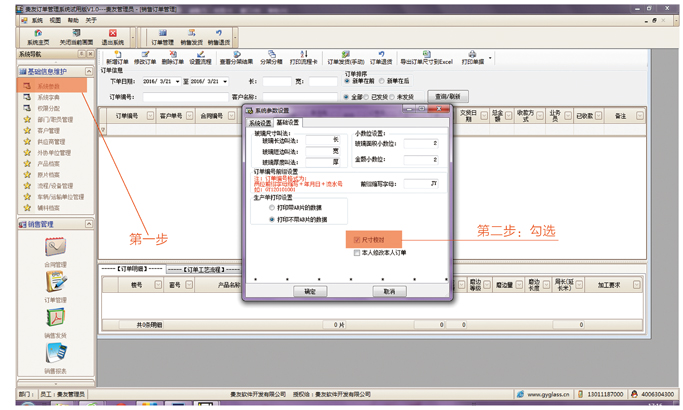Click the 删除订单 toolbar icon
The width and height of the screenshot is (683, 410).
tap(172, 57)
